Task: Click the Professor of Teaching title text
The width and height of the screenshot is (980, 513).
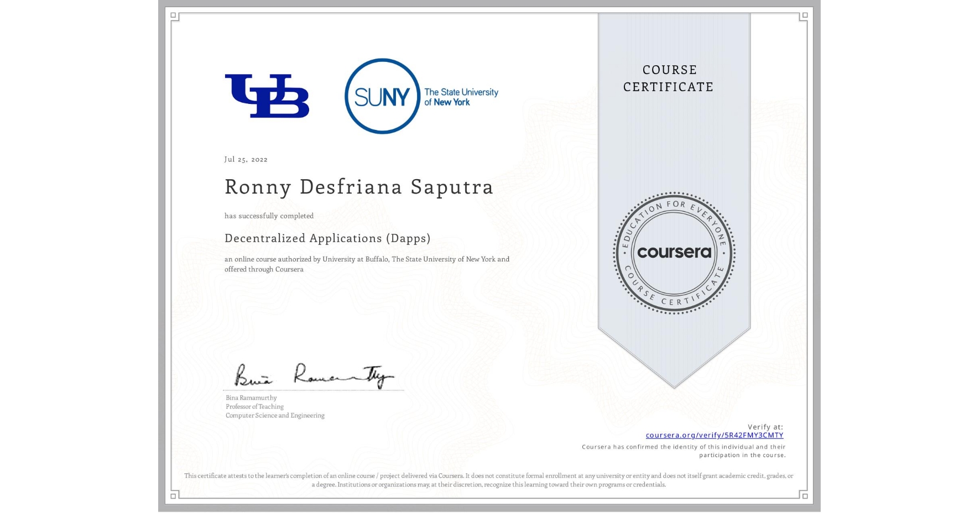Action: click(254, 406)
